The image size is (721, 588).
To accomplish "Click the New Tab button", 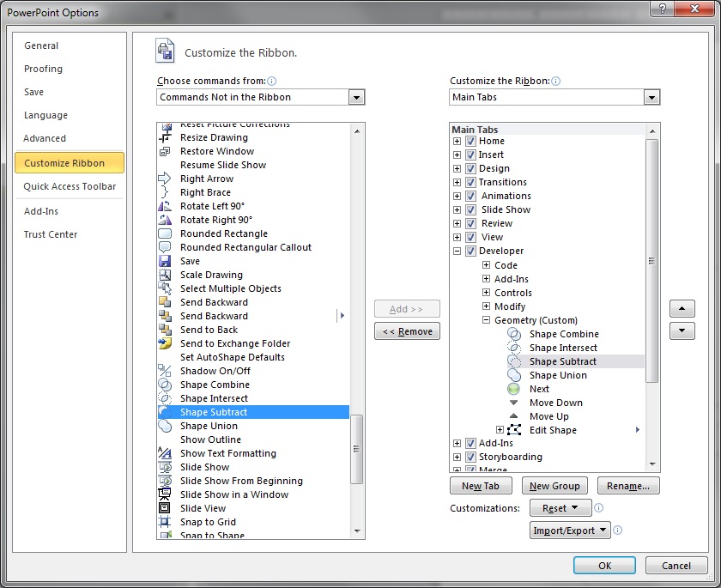I will coord(481,486).
